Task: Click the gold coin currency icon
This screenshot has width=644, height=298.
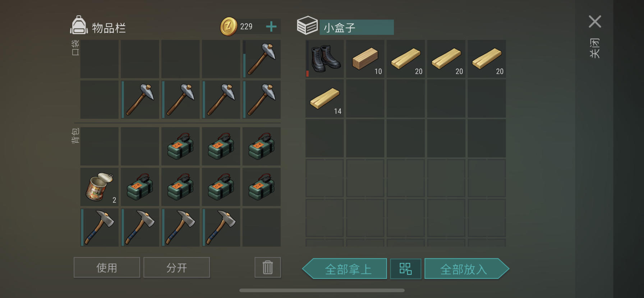Action: [x=229, y=27]
